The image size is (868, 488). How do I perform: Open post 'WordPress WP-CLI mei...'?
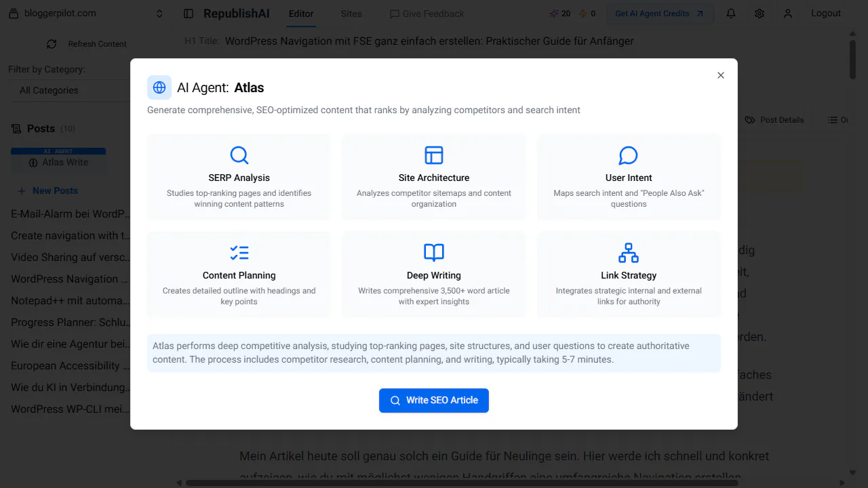(69, 409)
